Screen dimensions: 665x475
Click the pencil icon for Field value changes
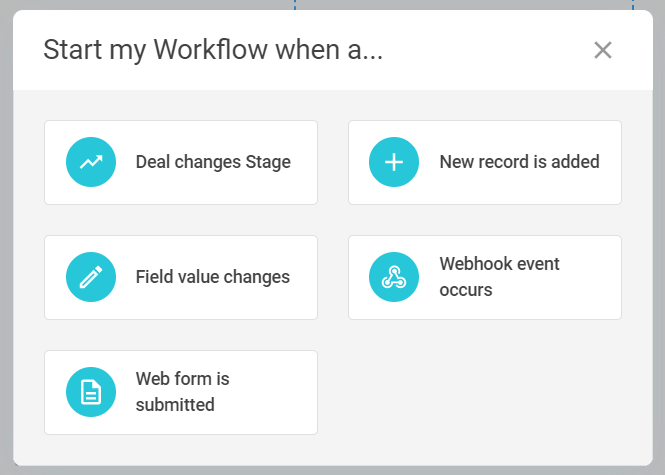click(92, 277)
